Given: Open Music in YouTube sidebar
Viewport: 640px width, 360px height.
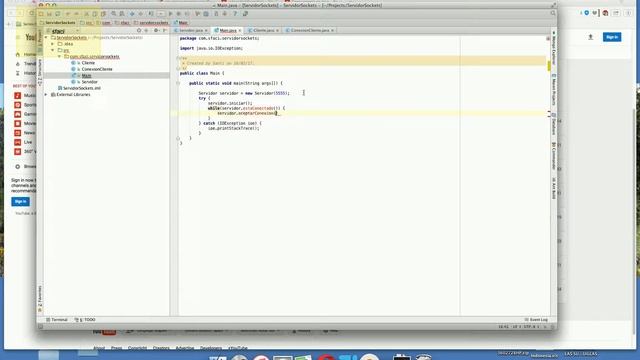Looking at the screenshot, I should [x=24, y=96].
